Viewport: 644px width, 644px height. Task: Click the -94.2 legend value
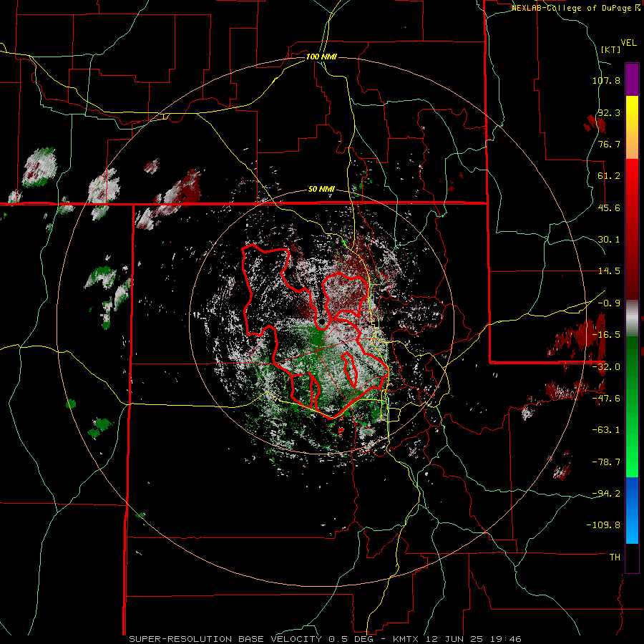[x=606, y=494]
